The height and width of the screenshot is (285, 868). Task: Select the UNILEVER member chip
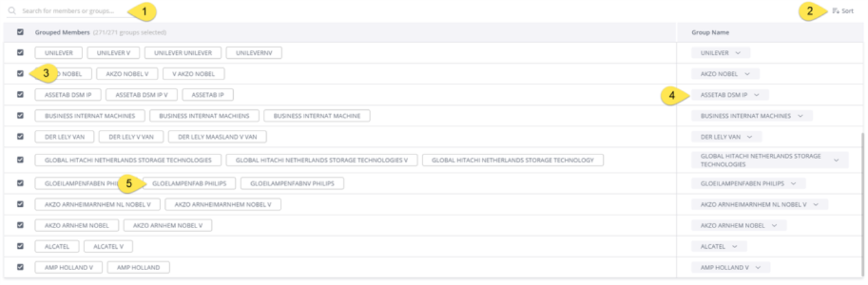point(59,53)
